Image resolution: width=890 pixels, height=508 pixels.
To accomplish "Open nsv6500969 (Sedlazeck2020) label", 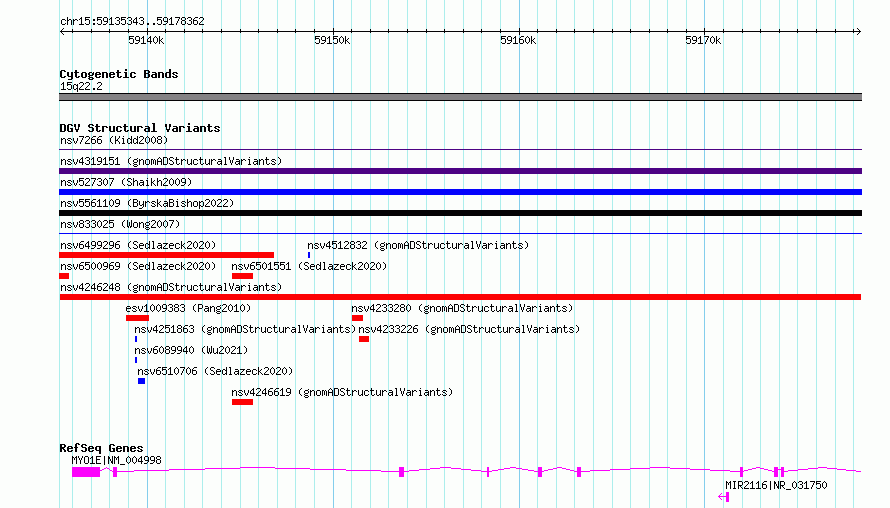I will pos(138,266).
